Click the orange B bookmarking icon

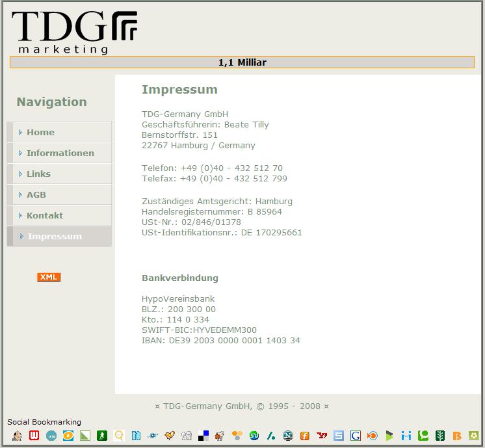(457, 436)
